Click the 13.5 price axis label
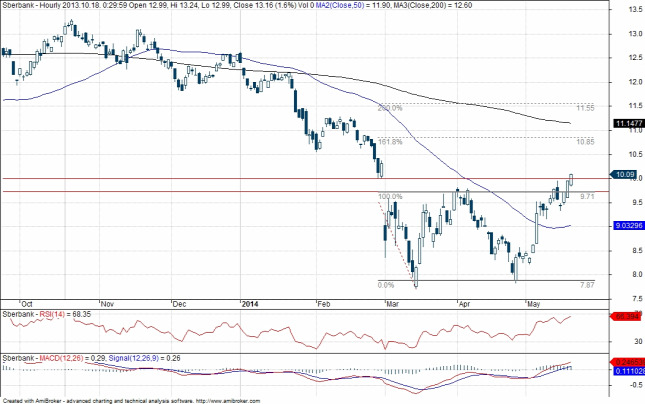 pos(636,9)
